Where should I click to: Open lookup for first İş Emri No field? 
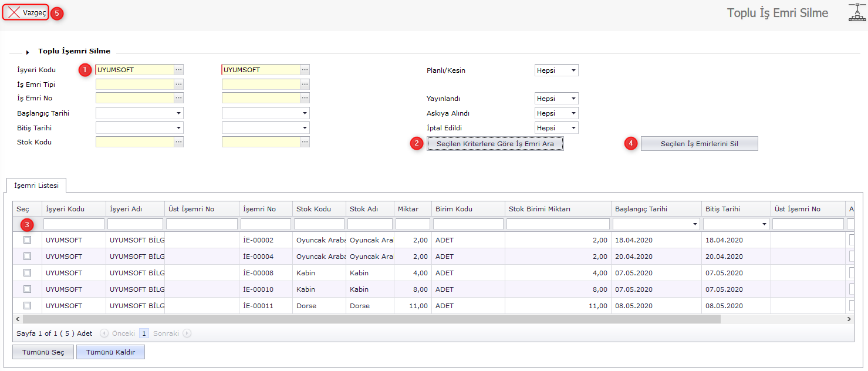tap(178, 98)
